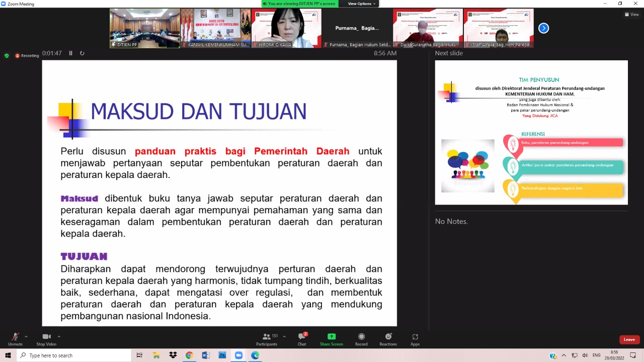Stop the video camera
The image size is (644, 362).
46,339
